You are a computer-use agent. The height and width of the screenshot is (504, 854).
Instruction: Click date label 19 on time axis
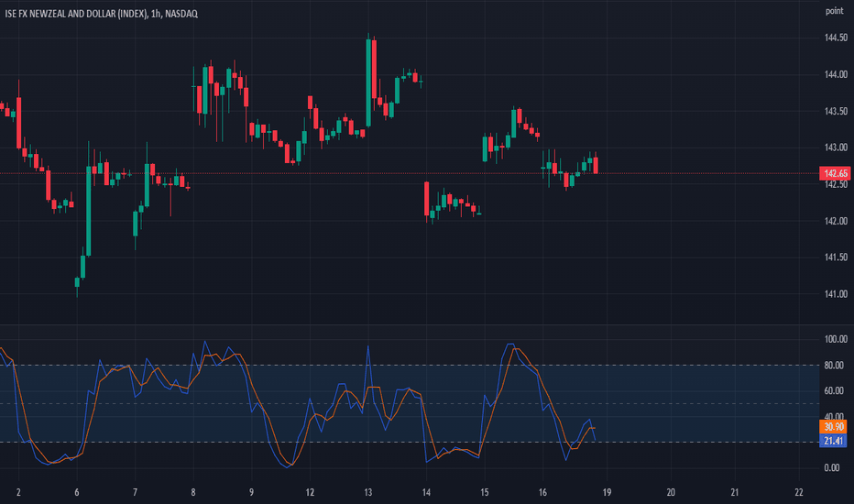pyautogui.click(x=607, y=492)
